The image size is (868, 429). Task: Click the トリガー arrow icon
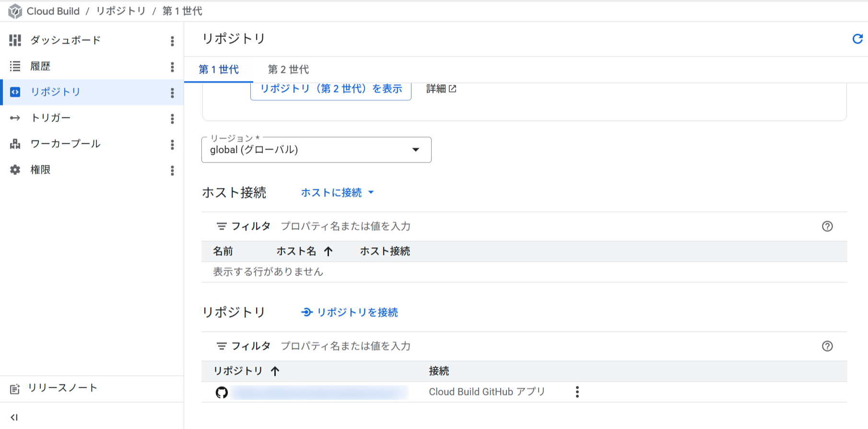15,118
